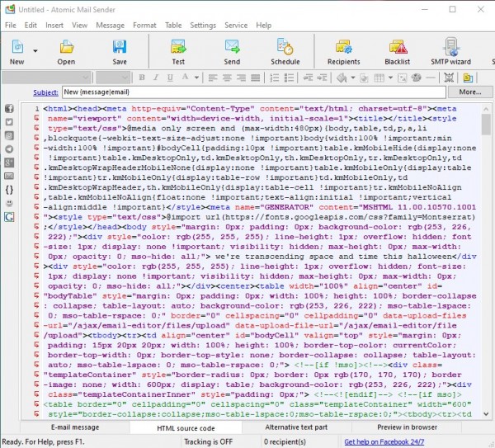This screenshot has width=495, height=448.
Task: Click the vertical scrollbar thumb
Action: (486, 125)
